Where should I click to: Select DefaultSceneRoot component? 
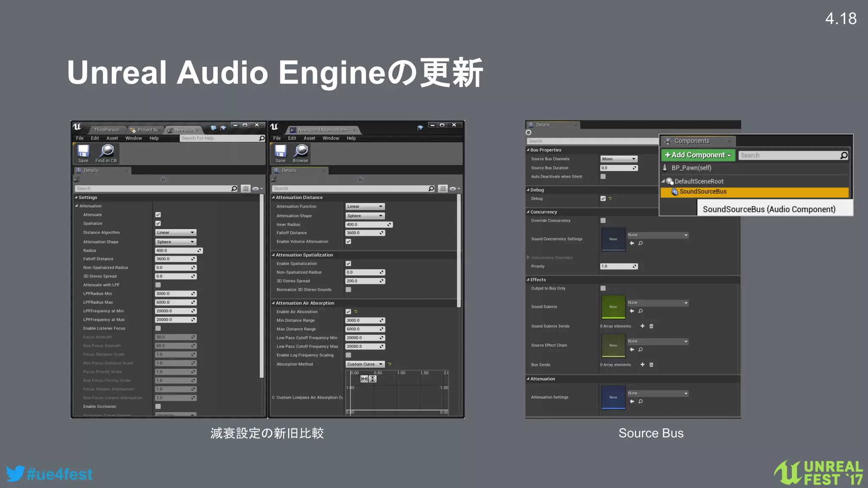coord(699,181)
